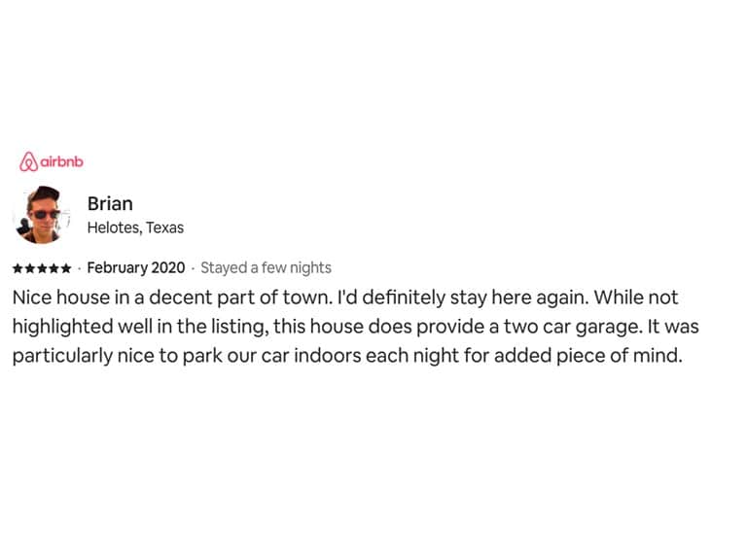Open Brian's profile photo
Image resolution: width=747 pixels, height=560 pixels.
coord(42,215)
